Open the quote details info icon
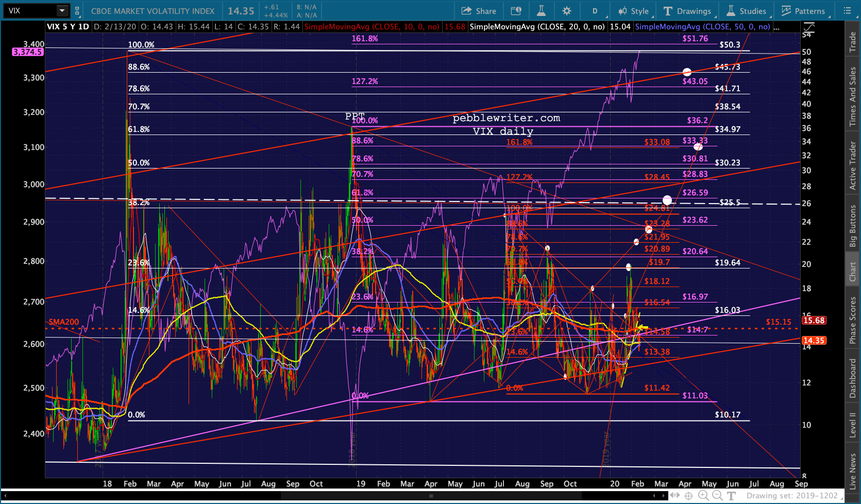 click(516, 11)
